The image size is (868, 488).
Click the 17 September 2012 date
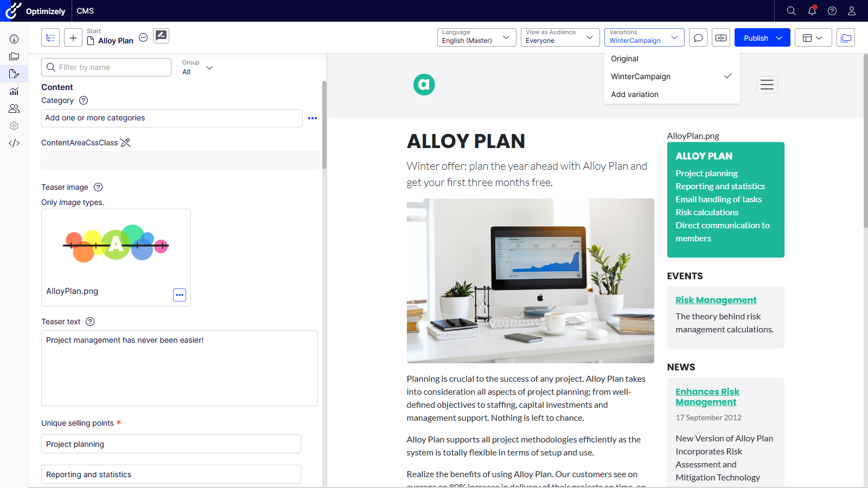(709, 418)
